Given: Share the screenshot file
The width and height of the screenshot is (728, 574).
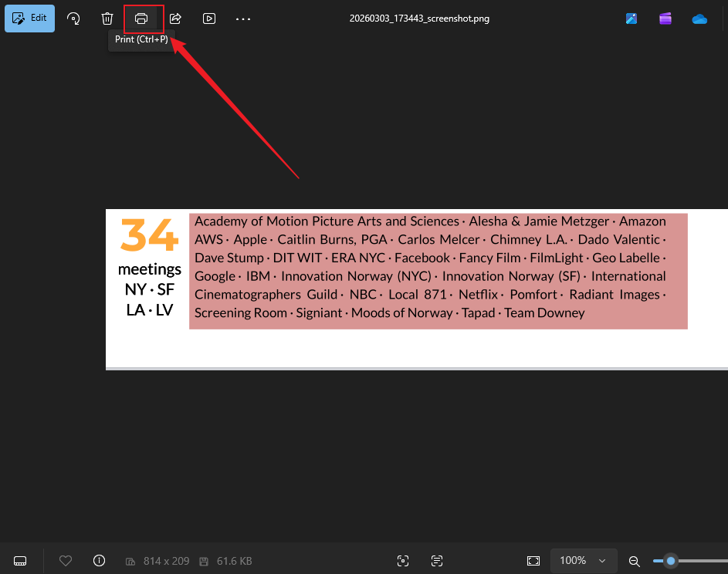Looking at the screenshot, I should tap(175, 19).
